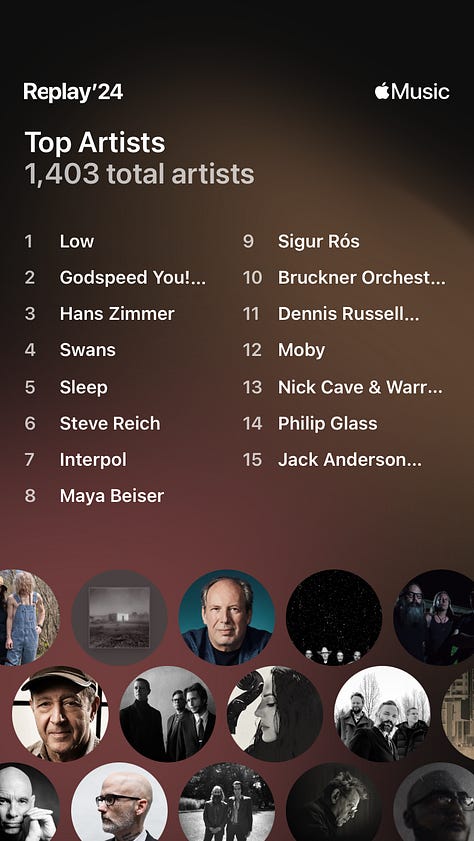
Task: Open Interpol artist entry
Action: [93, 460]
